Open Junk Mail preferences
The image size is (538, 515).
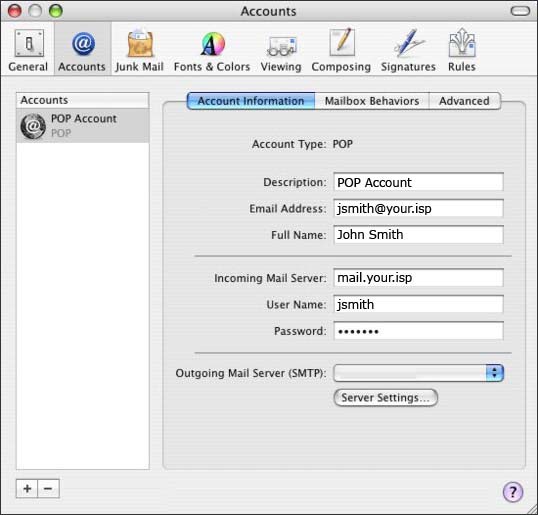(x=139, y=50)
